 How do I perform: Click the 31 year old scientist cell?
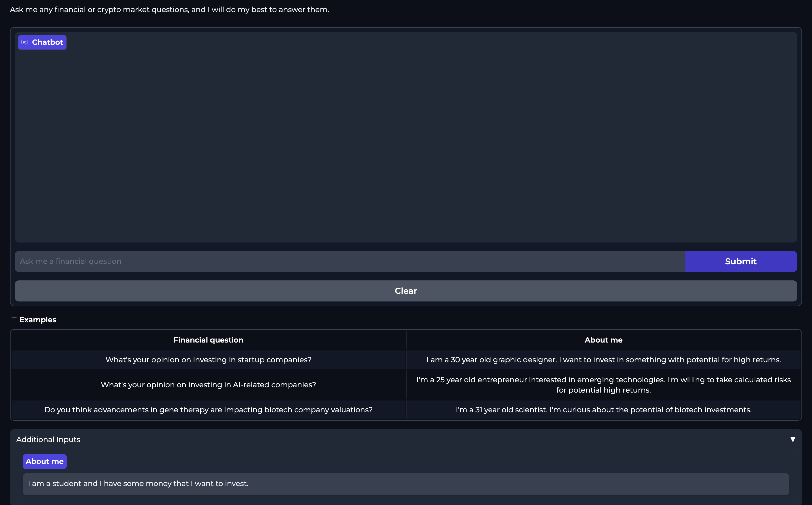pyautogui.click(x=603, y=410)
